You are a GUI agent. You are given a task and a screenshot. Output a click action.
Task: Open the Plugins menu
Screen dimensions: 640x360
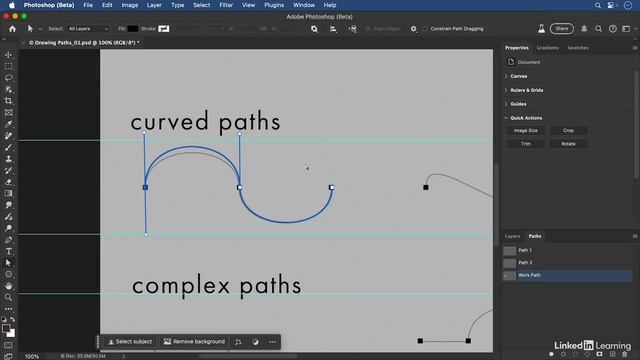(274, 5)
